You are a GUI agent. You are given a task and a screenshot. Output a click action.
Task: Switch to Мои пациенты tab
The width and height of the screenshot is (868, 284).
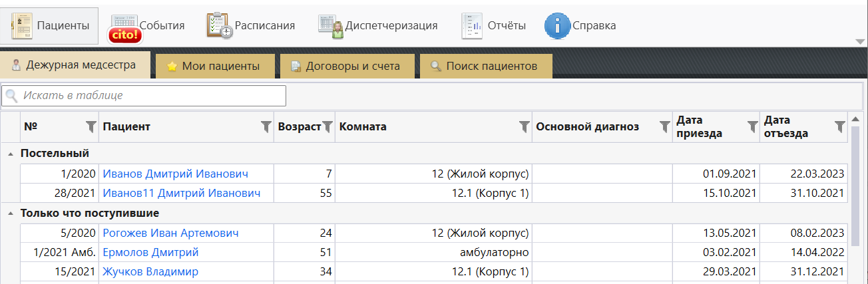[214, 67]
